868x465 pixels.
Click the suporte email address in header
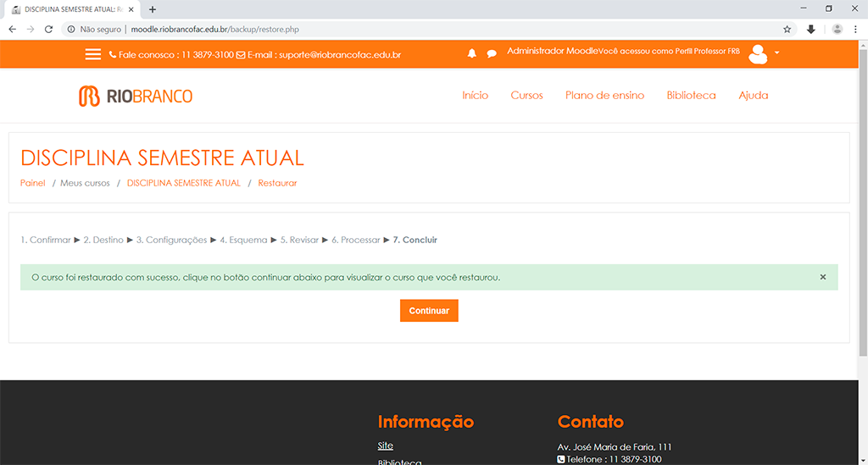pos(340,55)
